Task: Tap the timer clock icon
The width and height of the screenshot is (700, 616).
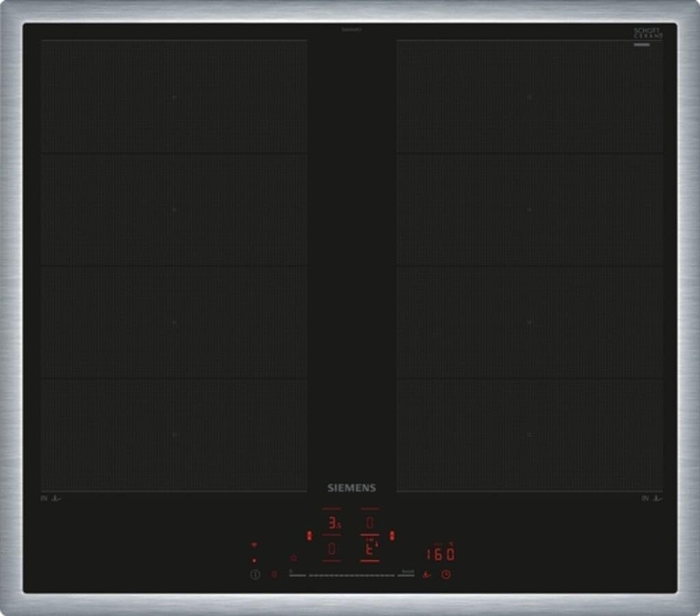Action: click(x=446, y=574)
